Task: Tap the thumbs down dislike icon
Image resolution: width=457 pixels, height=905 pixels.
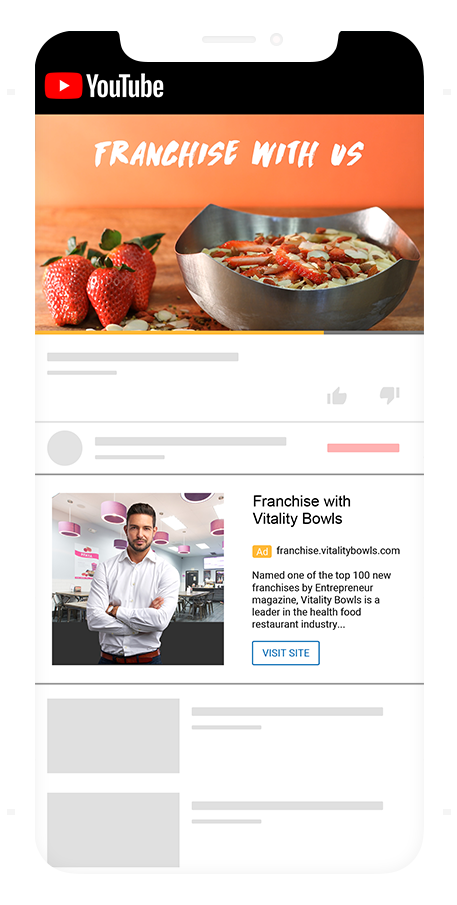Action: 389,395
